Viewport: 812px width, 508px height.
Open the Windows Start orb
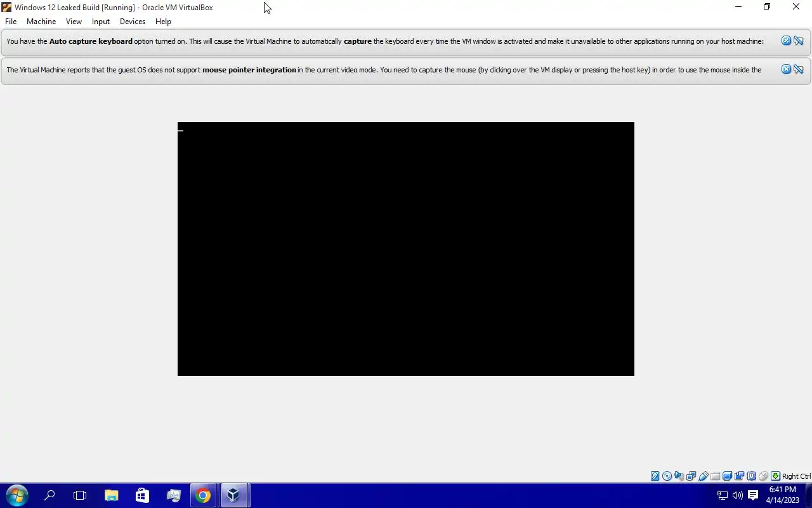tap(16, 495)
